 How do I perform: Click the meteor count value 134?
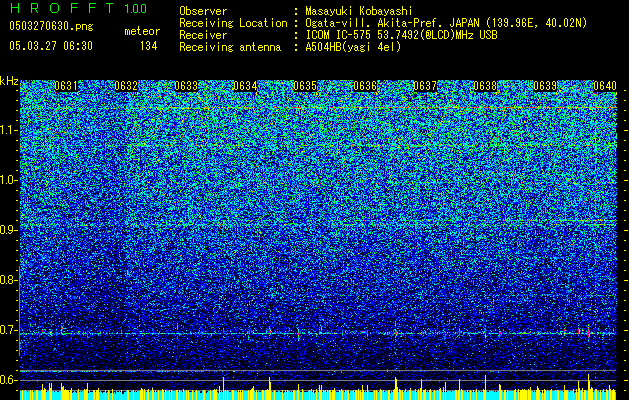148,46
